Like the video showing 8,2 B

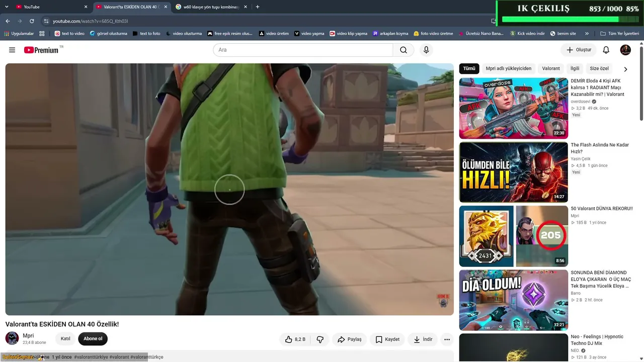pyautogui.click(x=295, y=339)
